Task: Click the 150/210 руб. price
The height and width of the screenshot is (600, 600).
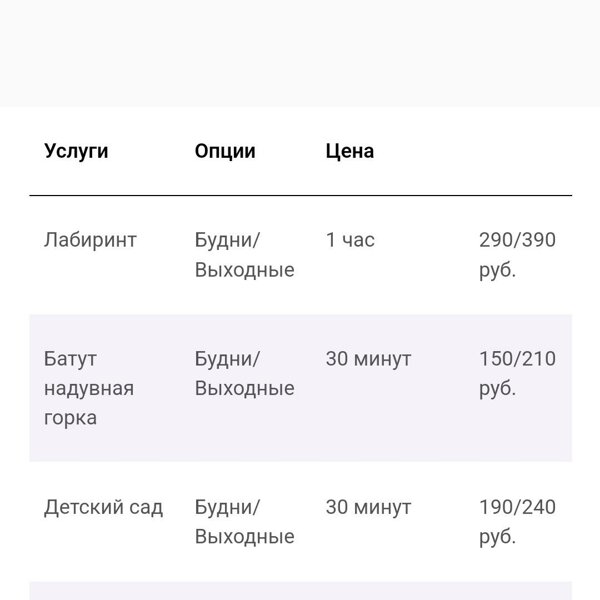Action: 517,373
